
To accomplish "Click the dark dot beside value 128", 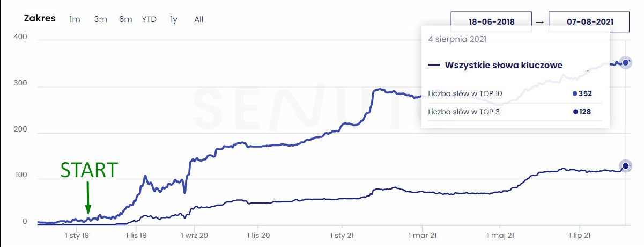I will tap(575, 112).
